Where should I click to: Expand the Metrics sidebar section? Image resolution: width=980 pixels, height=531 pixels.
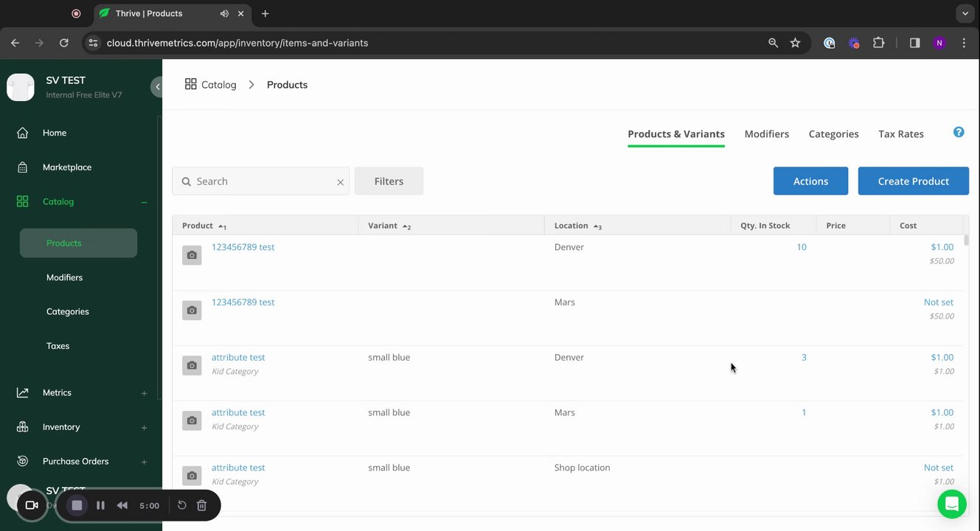coord(144,393)
